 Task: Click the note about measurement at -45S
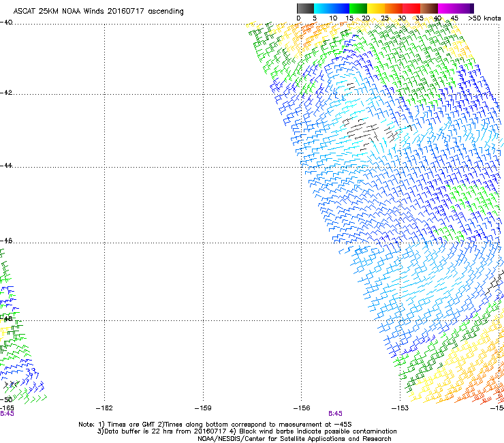point(255,425)
